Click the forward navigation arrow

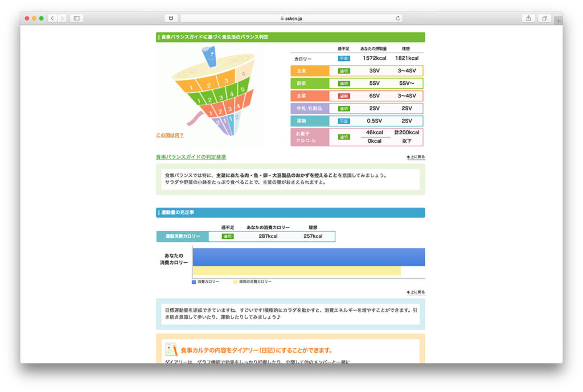tap(62, 18)
